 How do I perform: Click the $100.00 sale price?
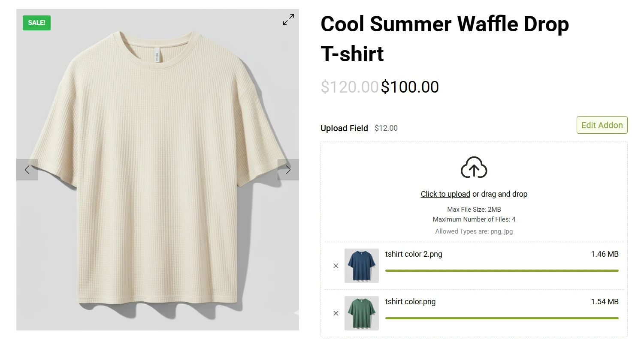pyautogui.click(x=410, y=87)
